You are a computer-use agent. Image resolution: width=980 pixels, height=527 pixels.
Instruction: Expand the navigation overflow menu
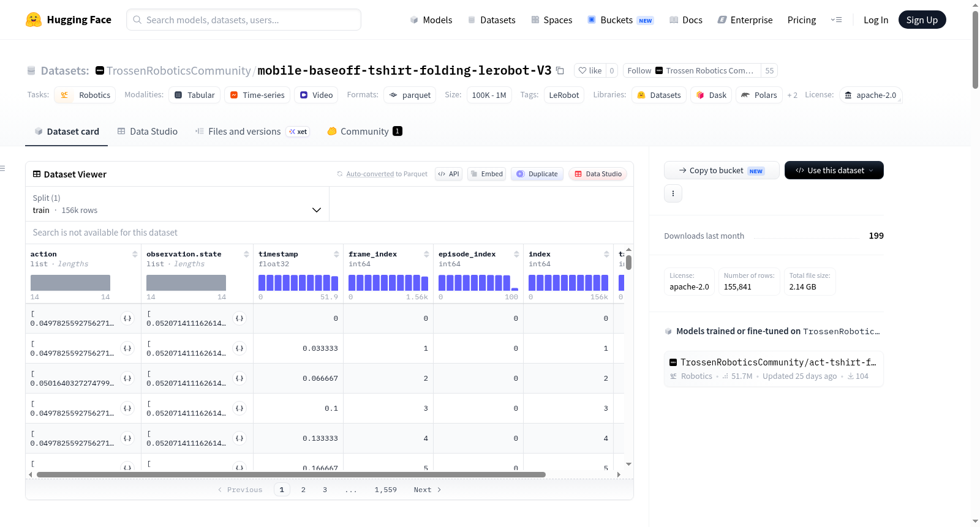pos(836,20)
